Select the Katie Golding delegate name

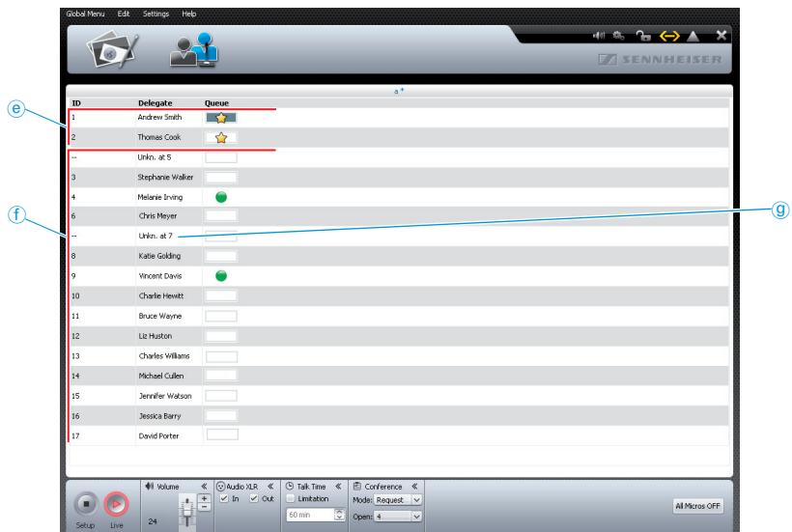pos(159,256)
